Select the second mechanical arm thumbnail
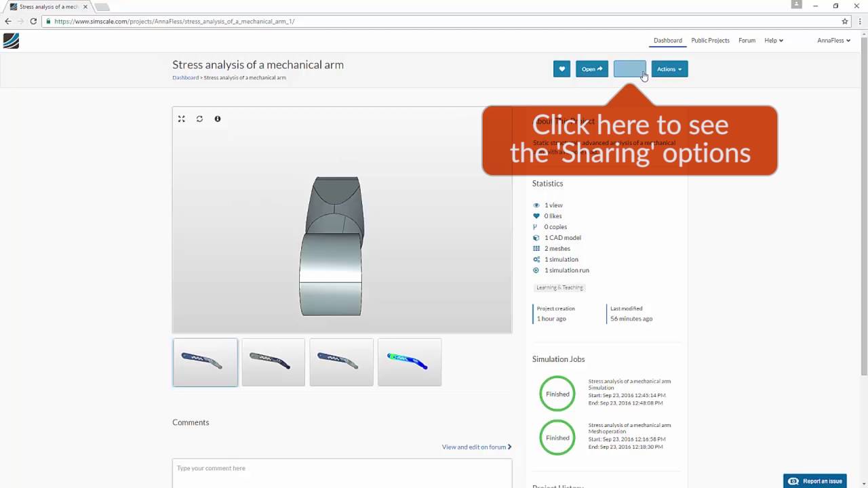The width and height of the screenshot is (868, 488). coord(273,363)
